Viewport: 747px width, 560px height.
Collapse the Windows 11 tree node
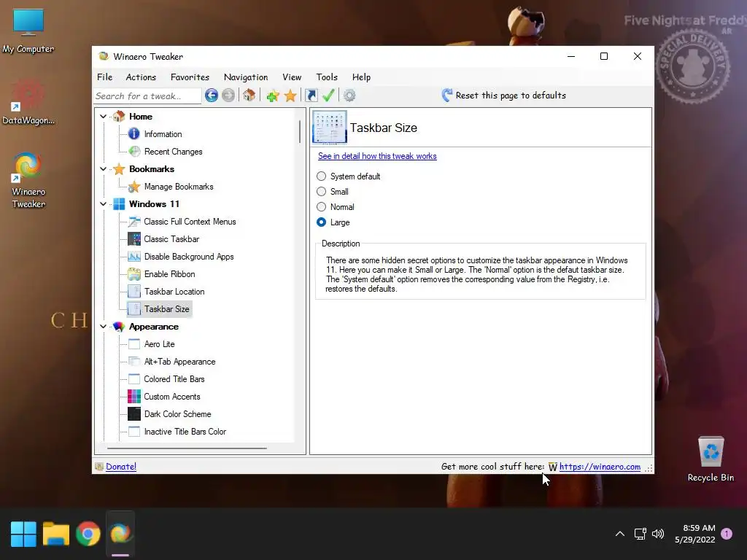(103, 204)
